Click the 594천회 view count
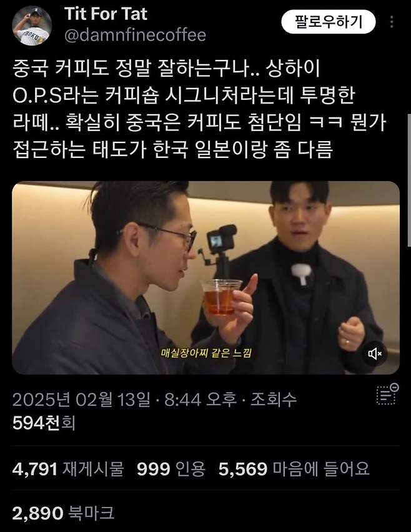This screenshot has width=411, height=532. (44, 423)
